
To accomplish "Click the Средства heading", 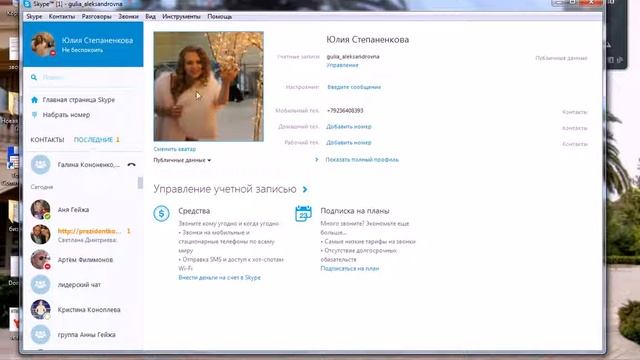I will tap(194, 211).
